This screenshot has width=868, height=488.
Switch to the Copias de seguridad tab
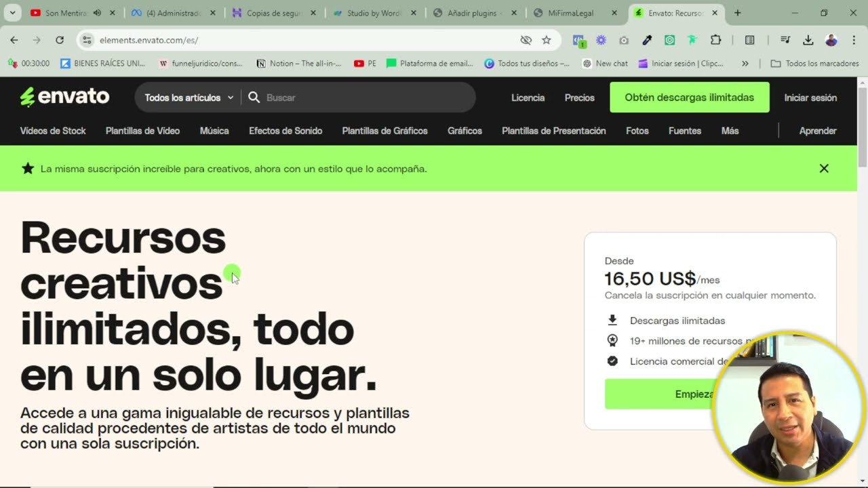(x=273, y=13)
